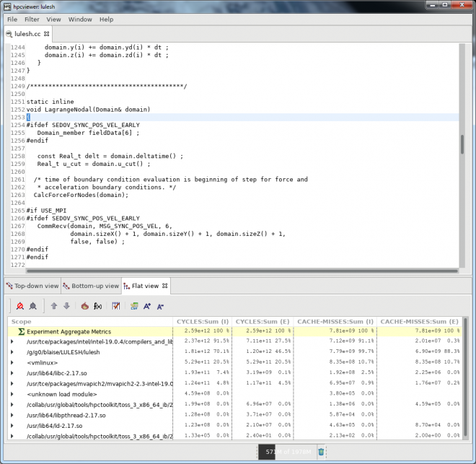Expand the libpthread-2.17.so row
This screenshot has height=464, width=476.
[x=12, y=415]
